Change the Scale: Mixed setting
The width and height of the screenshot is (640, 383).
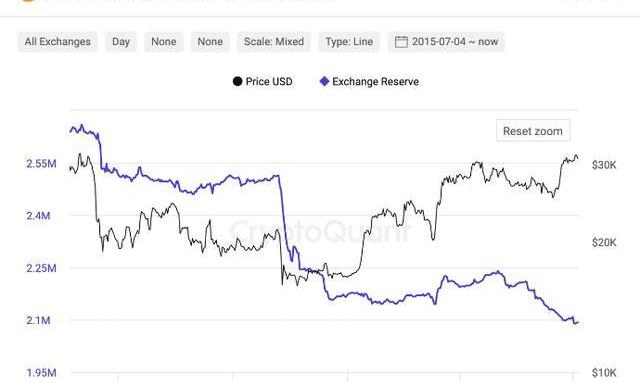tap(274, 42)
